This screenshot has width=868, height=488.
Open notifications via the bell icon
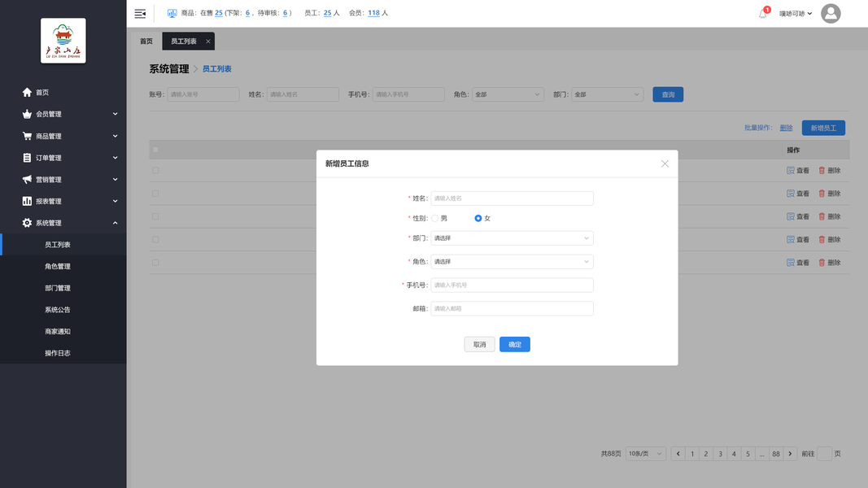pyautogui.click(x=763, y=14)
